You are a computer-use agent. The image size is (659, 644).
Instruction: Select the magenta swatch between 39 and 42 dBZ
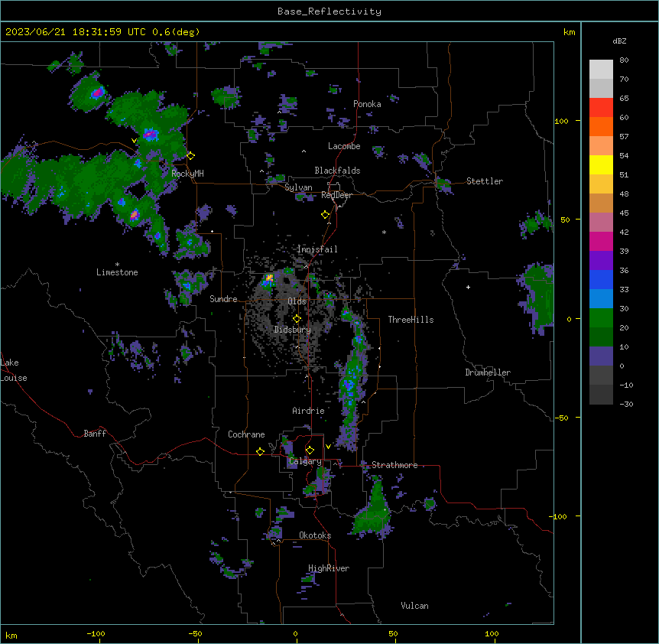(601, 241)
